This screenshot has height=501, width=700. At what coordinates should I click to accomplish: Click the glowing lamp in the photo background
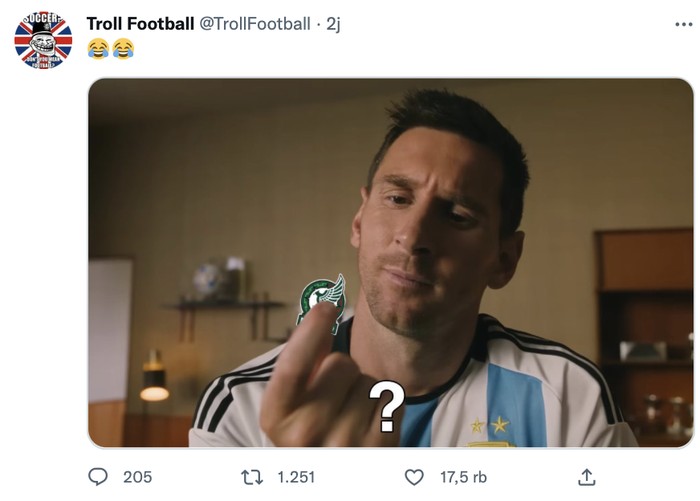tap(154, 385)
